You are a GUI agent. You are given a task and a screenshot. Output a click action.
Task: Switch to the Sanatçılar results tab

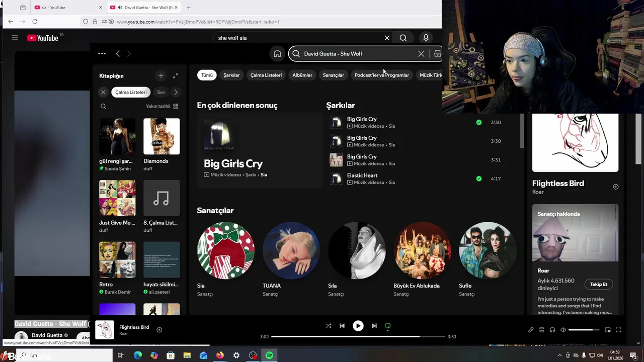[333, 75]
